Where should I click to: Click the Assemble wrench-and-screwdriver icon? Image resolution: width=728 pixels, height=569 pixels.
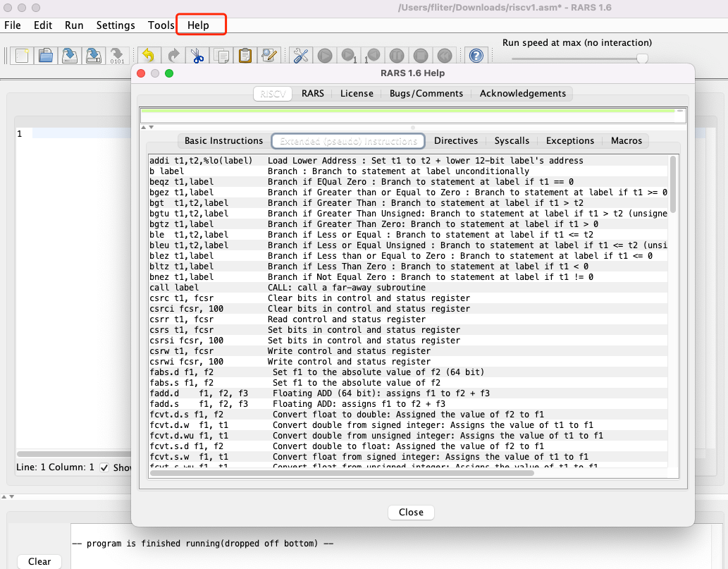301,56
